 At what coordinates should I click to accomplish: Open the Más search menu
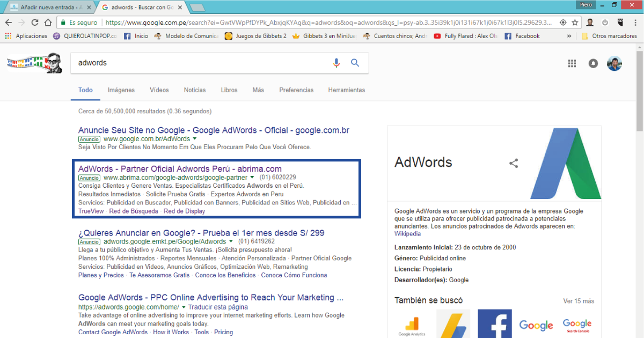pyautogui.click(x=258, y=90)
